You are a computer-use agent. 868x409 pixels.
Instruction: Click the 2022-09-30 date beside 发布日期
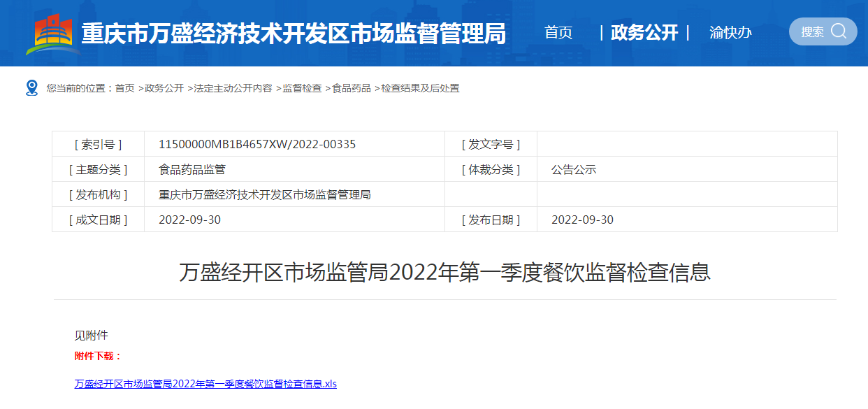click(x=582, y=220)
